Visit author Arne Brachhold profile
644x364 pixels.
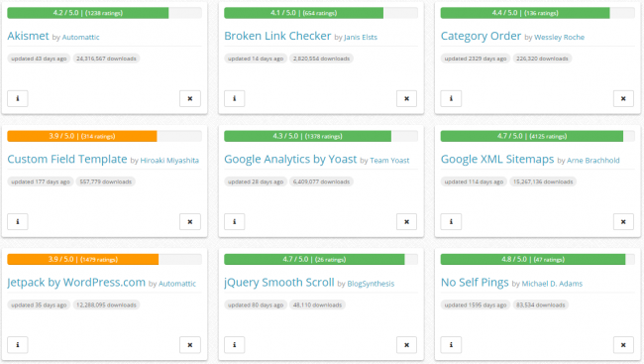click(x=593, y=161)
